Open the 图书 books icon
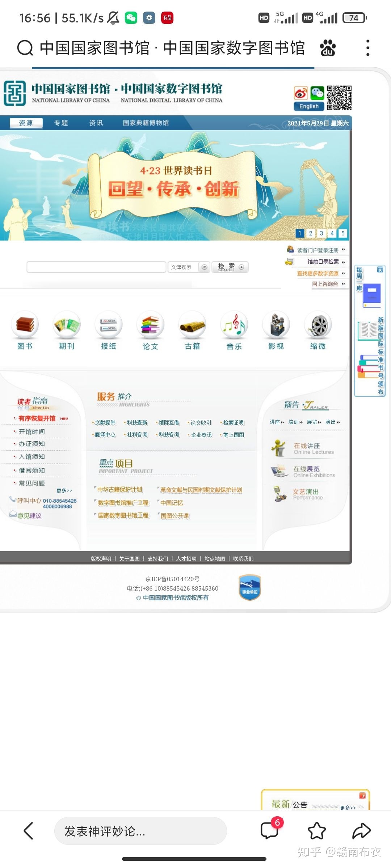The height and width of the screenshot is (868, 391). (25, 331)
